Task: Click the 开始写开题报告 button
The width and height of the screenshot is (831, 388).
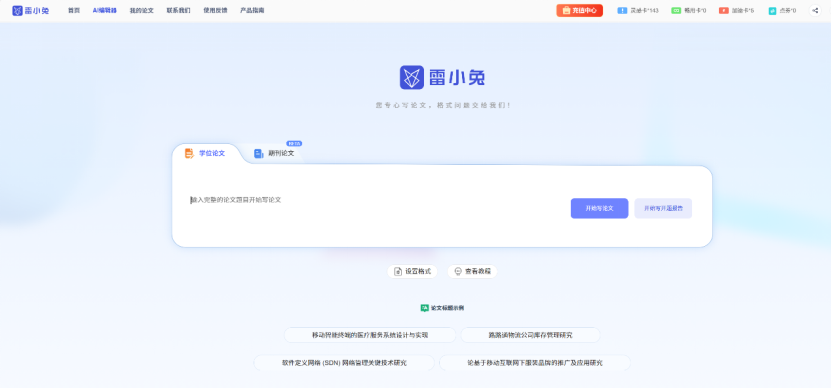Action: click(x=663, y=208)
